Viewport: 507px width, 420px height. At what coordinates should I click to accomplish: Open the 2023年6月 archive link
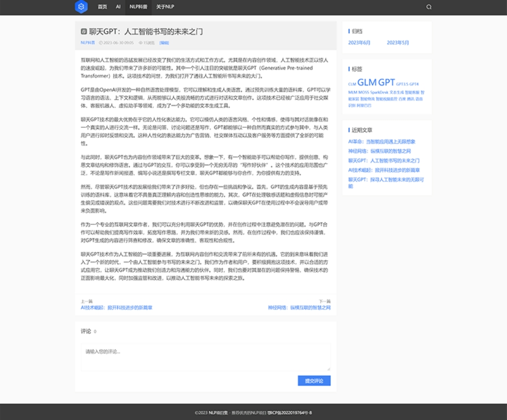(x=359, y=43)
